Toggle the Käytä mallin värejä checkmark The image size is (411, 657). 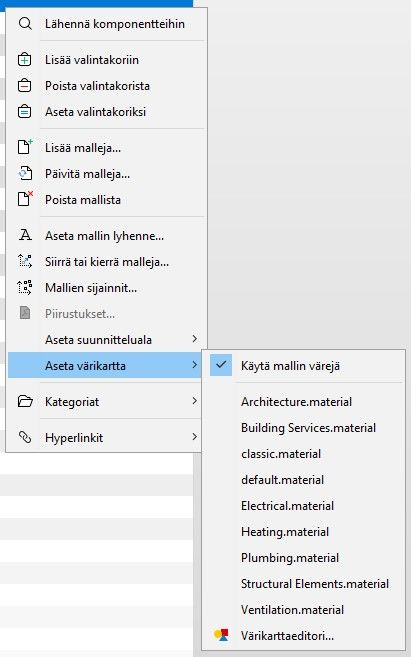tap(221, 365)
